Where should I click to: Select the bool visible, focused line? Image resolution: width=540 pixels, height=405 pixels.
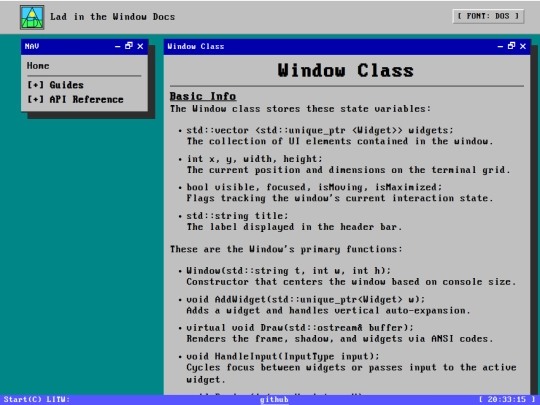pyautogui.click(x=314, y=187)
